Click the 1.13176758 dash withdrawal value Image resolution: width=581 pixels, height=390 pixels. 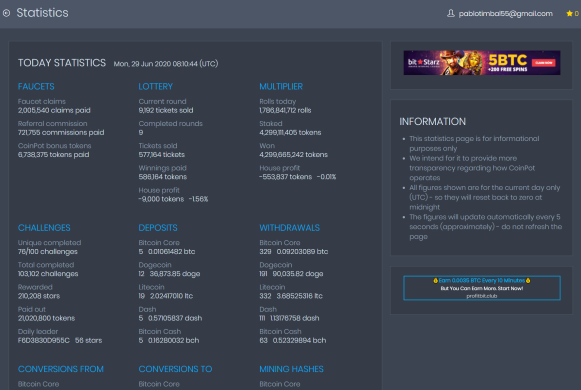point(295,319)
